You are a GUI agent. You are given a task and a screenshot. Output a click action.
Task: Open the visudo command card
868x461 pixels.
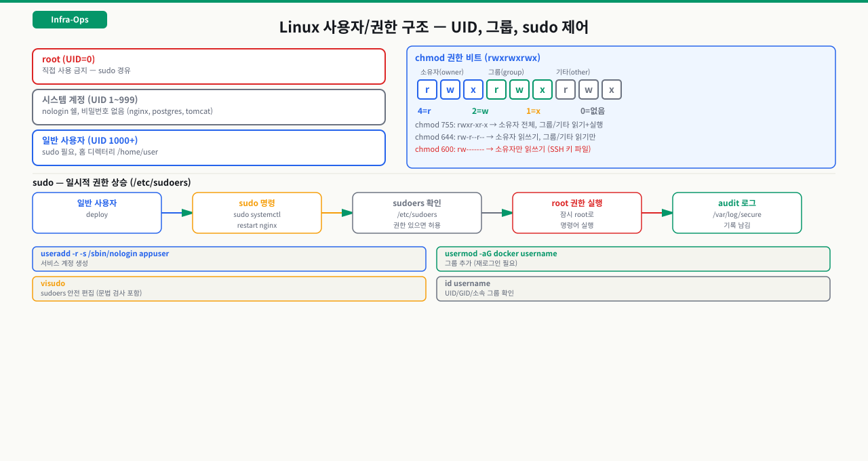pyautogui.click(x=229, y=289)
